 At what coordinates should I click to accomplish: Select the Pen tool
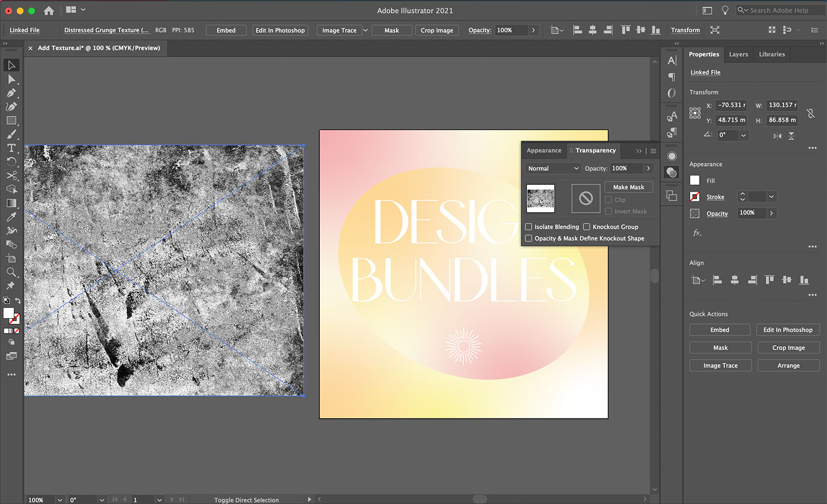11,93
